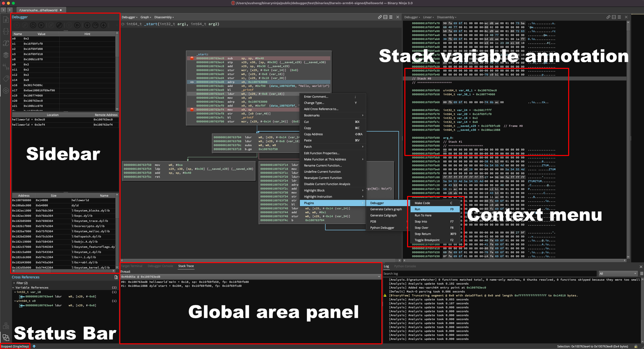The image size is (644, 349).
Task: Select breakpoint row helloworld + 0x3ef4
Action: (x=65, y=125)
